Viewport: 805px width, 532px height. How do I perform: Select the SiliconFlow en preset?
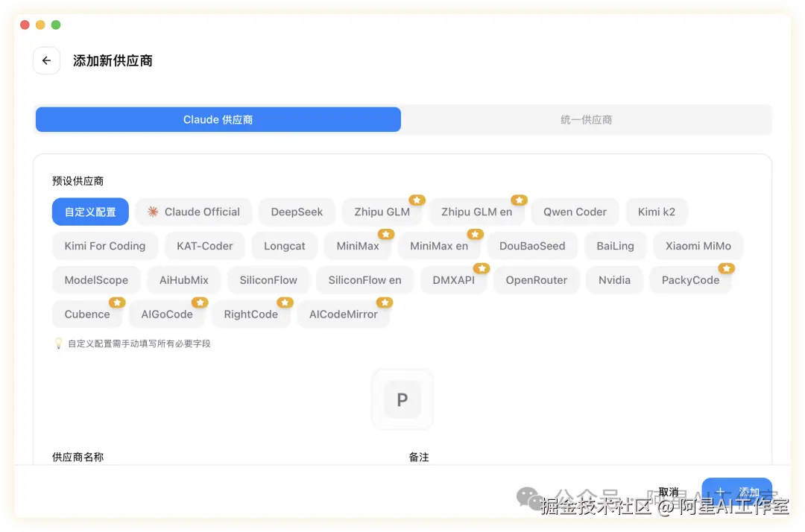[x=365, y=280]
